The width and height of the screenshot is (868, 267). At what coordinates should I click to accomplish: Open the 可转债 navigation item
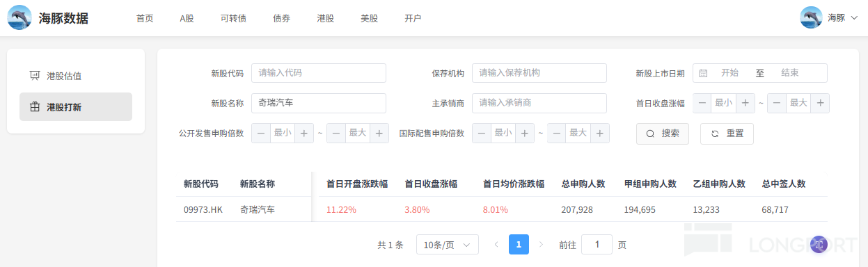(x=233, y=19)
